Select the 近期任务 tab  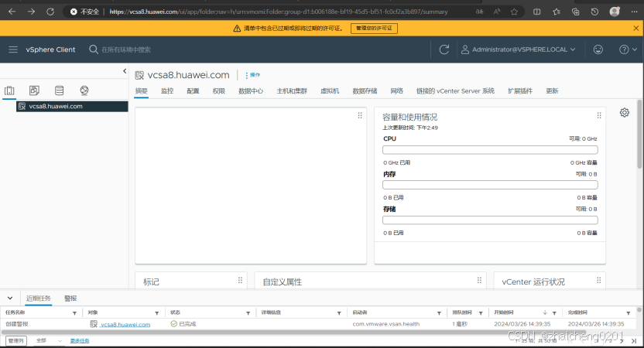click(39, 299)
